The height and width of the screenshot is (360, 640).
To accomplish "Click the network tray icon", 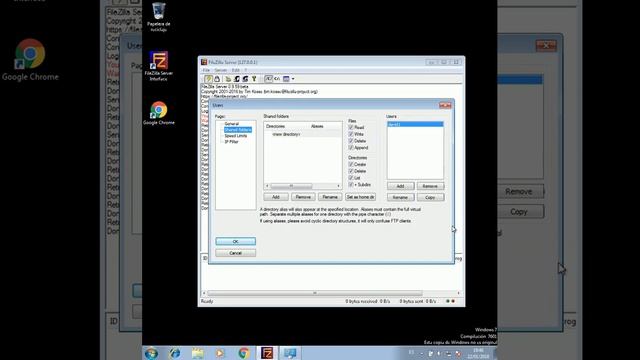I will (x=449, y=353).
